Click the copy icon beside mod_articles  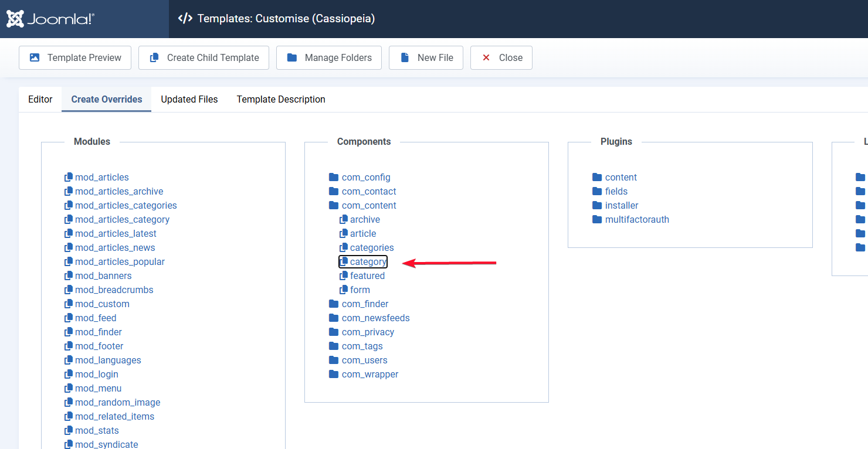tap(69, 177)
